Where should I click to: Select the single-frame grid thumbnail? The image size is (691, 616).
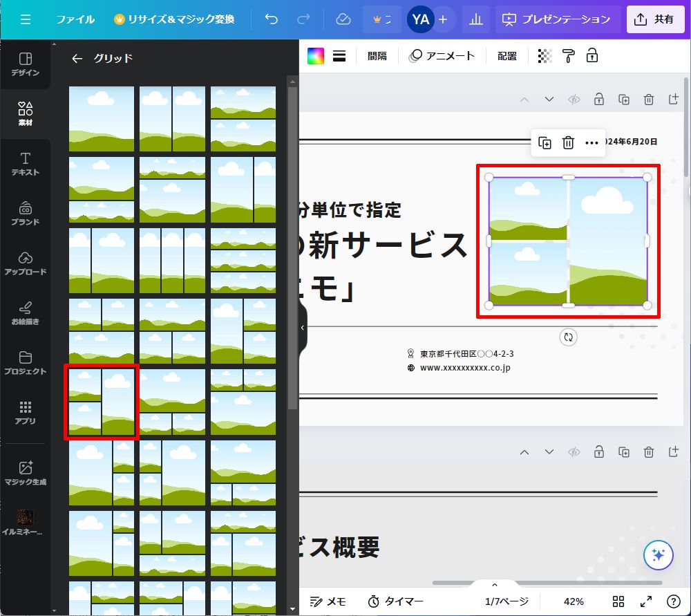point(102,119)
